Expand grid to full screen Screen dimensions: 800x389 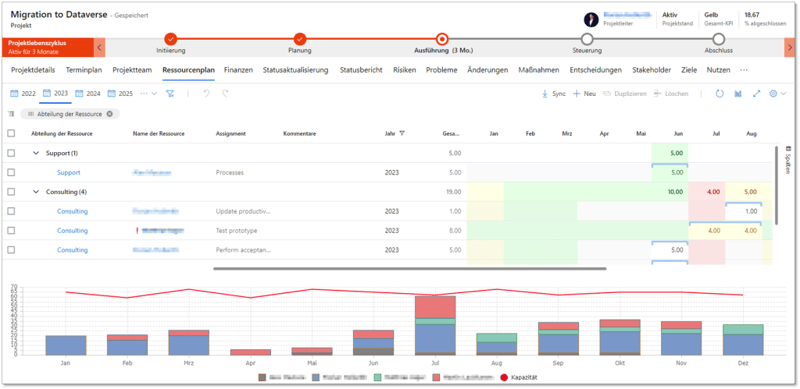[757, 94]
